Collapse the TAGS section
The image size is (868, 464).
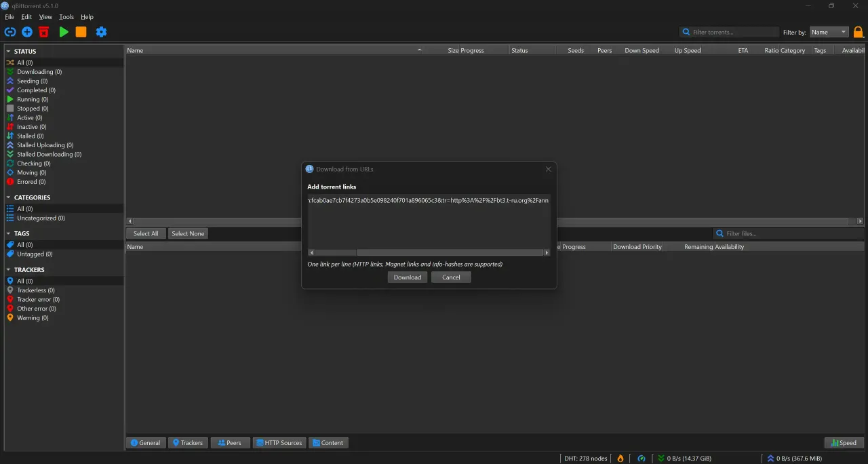9,233
